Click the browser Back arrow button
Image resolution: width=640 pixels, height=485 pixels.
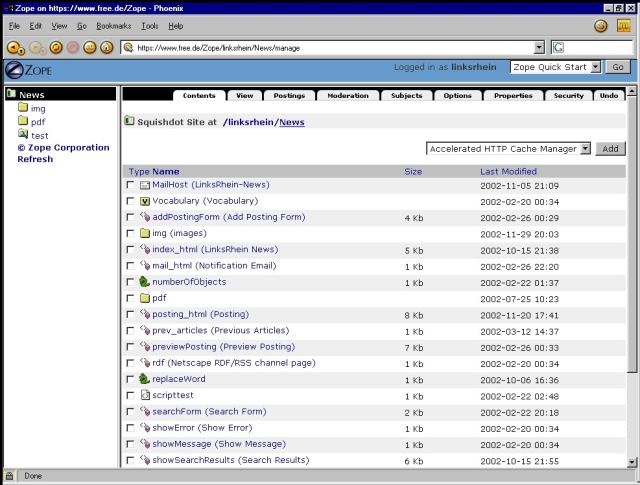pyautogui.click(x=13, y=47)
